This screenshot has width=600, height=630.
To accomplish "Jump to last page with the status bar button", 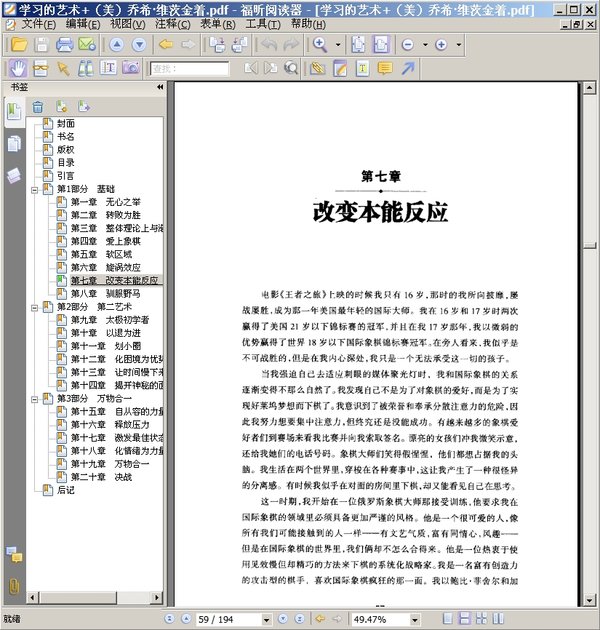I will tap(299, 619).
